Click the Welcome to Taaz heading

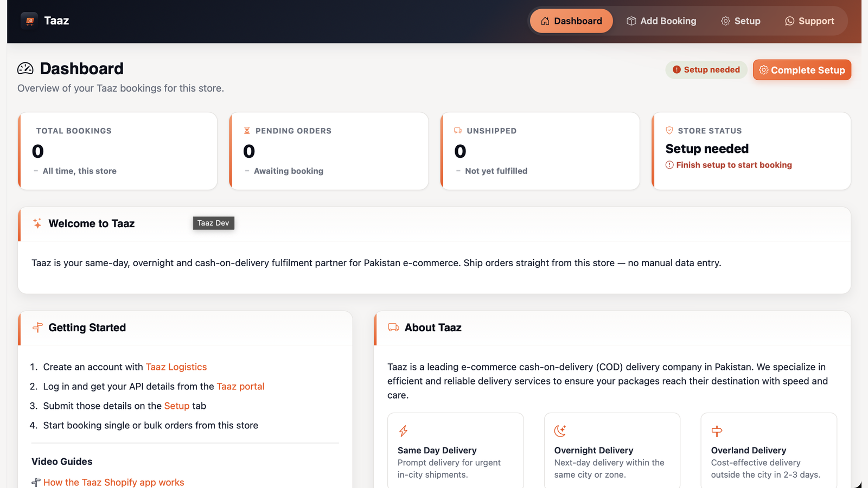coord(92,223)
